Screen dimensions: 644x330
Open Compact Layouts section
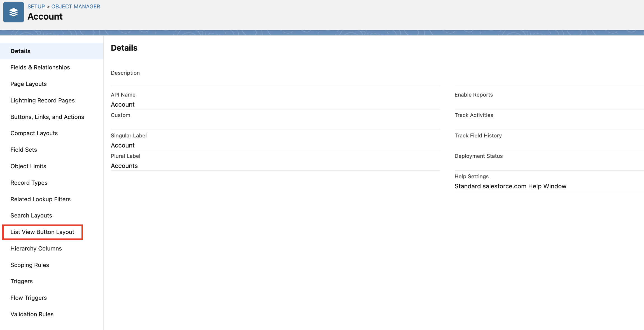tap(34, 133)
